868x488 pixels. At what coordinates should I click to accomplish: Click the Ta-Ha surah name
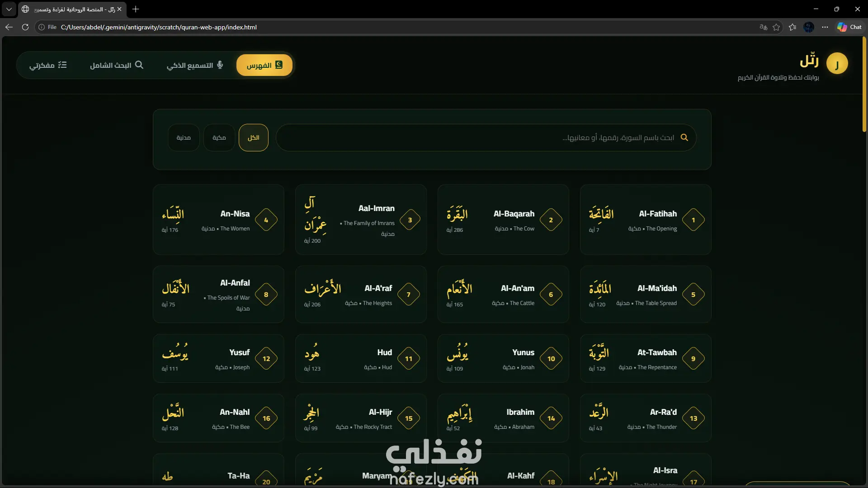239,476
